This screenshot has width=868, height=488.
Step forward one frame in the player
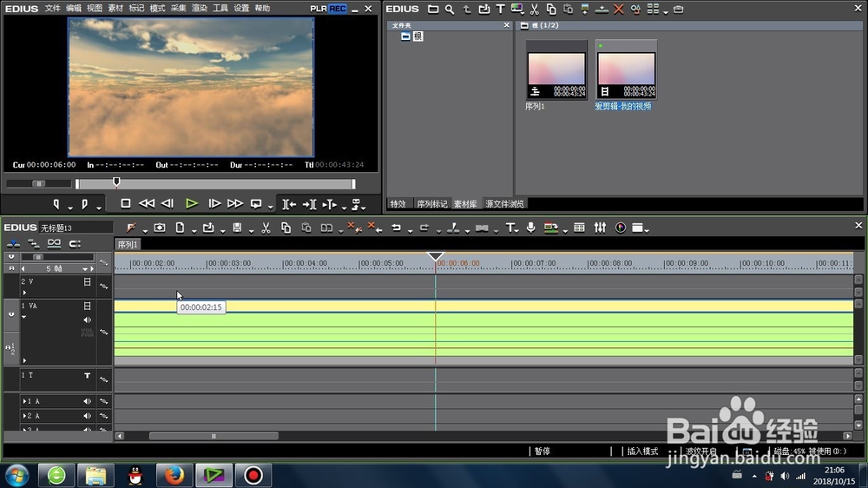coord(214,204)
